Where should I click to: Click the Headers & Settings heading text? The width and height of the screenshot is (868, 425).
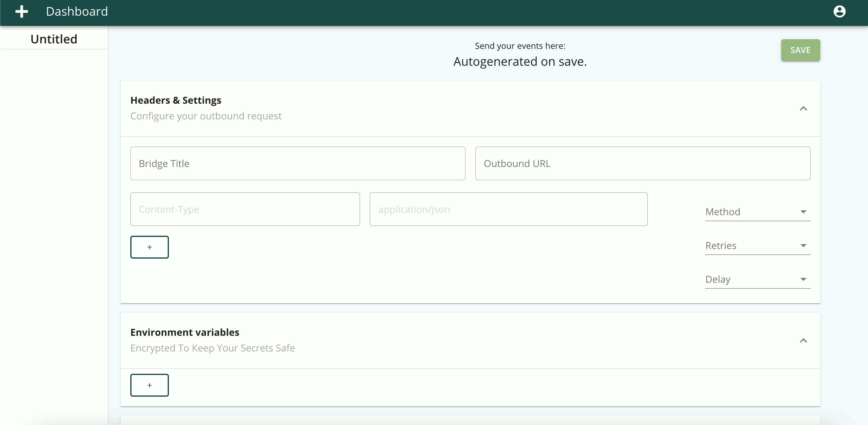176,100
